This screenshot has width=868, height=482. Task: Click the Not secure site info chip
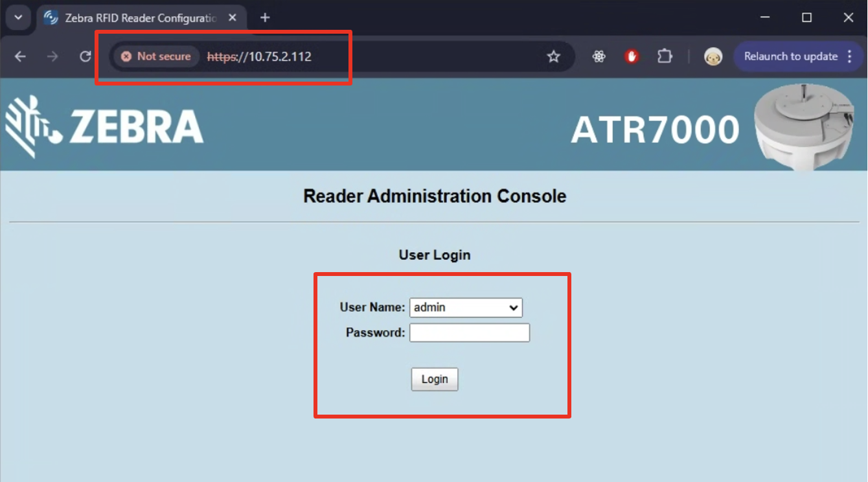[x=156, y=56]
